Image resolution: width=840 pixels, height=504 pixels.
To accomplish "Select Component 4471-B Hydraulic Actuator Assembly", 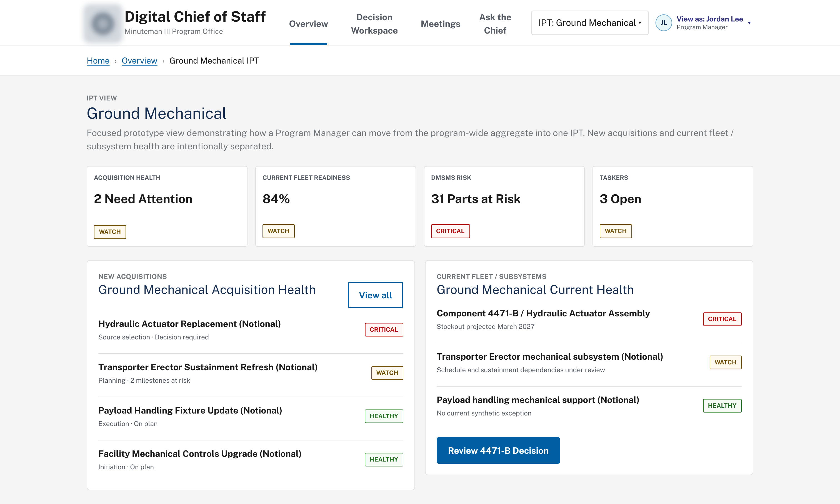I will (x=589, y=319).
